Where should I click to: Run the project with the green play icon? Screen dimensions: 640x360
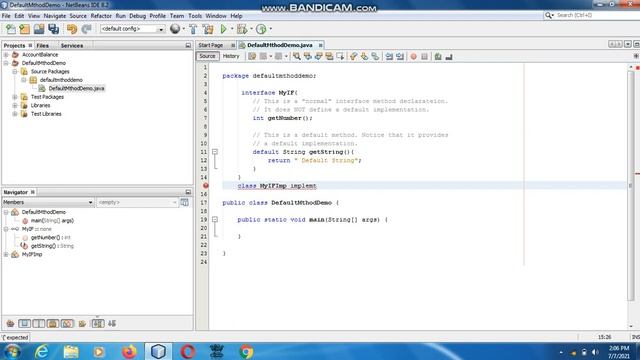223,29
